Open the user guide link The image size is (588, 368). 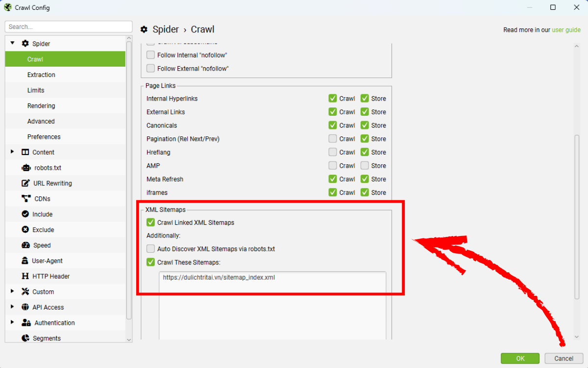(566, 29)
